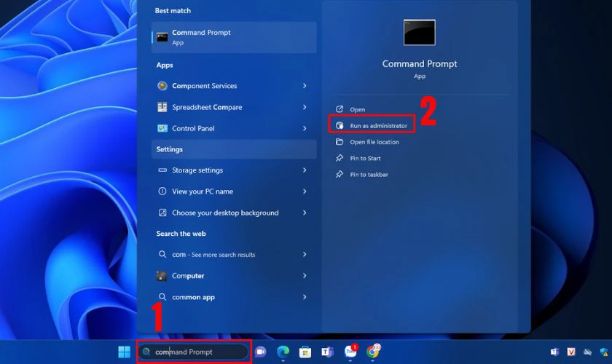This screenshot has height=364, width=612.
Task: Choose Open file location
Action: (374, 142)
